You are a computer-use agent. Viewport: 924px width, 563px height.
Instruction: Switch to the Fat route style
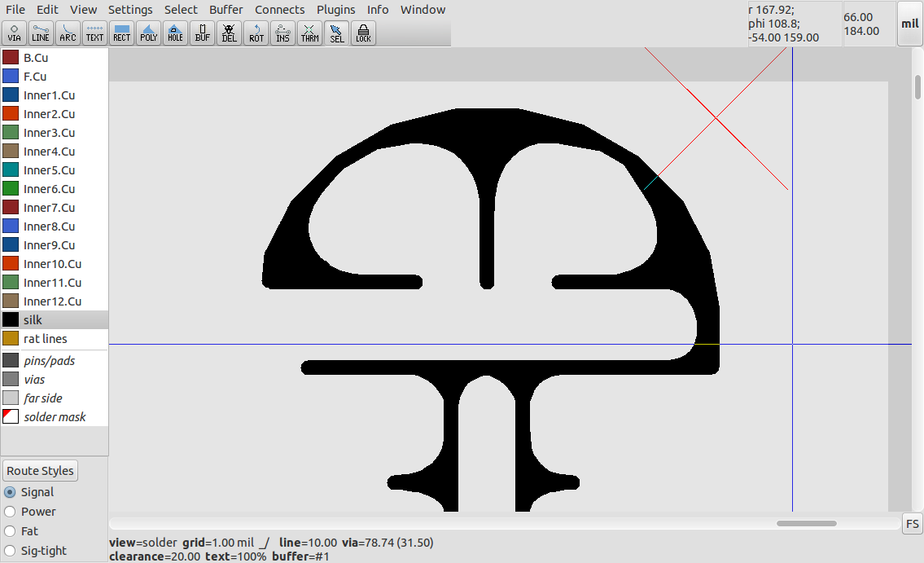pyautogui.click(x=9, y=531)
